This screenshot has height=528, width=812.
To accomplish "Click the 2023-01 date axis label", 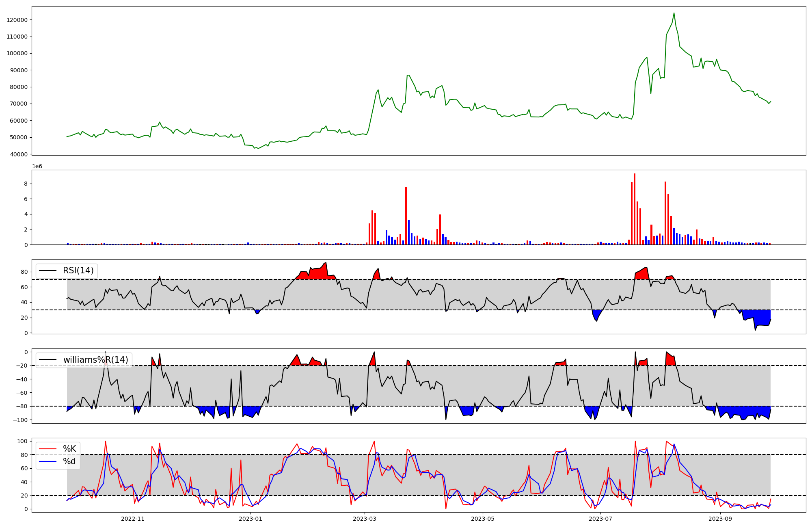I will tap(251, 519).
